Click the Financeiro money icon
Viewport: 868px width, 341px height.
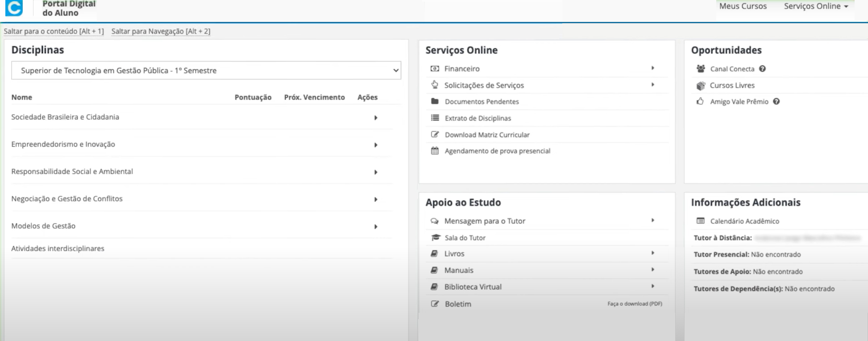click(434, 69)
